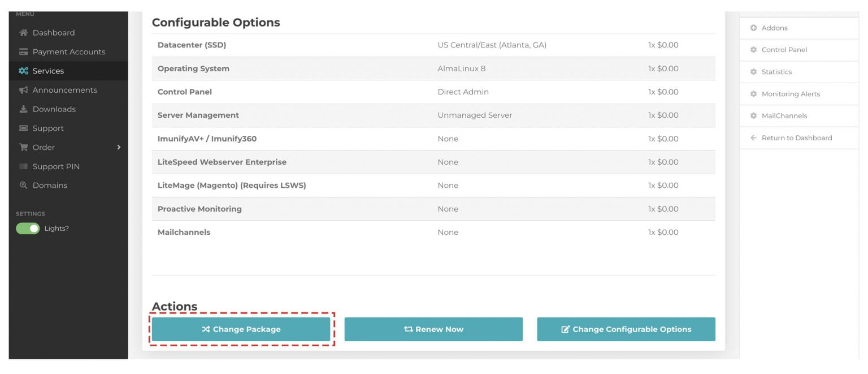Open Monitoring Alerts from right panel
The image size is (868, 374).
[790, 94]
